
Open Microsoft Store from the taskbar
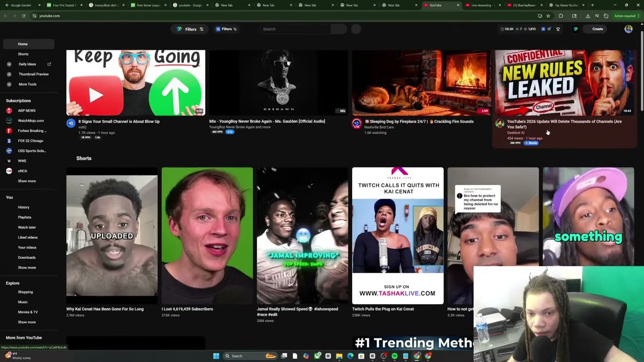(361, 356)
